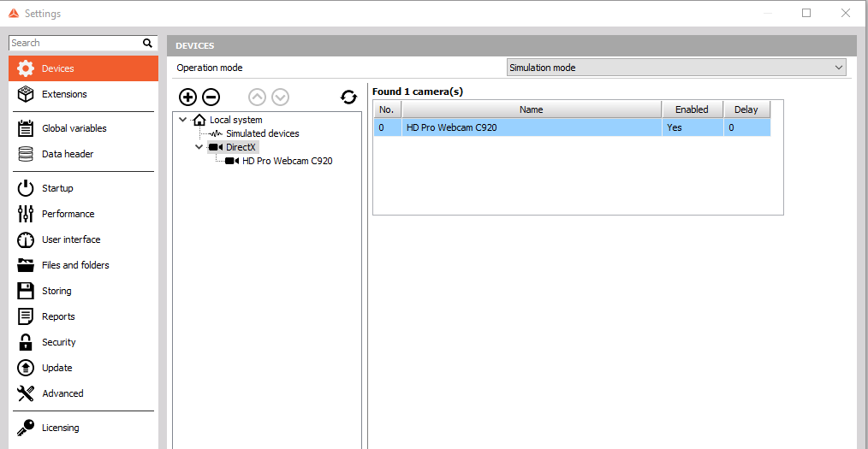
Task: Click the Startup power icon
Action: coord(26,188)
